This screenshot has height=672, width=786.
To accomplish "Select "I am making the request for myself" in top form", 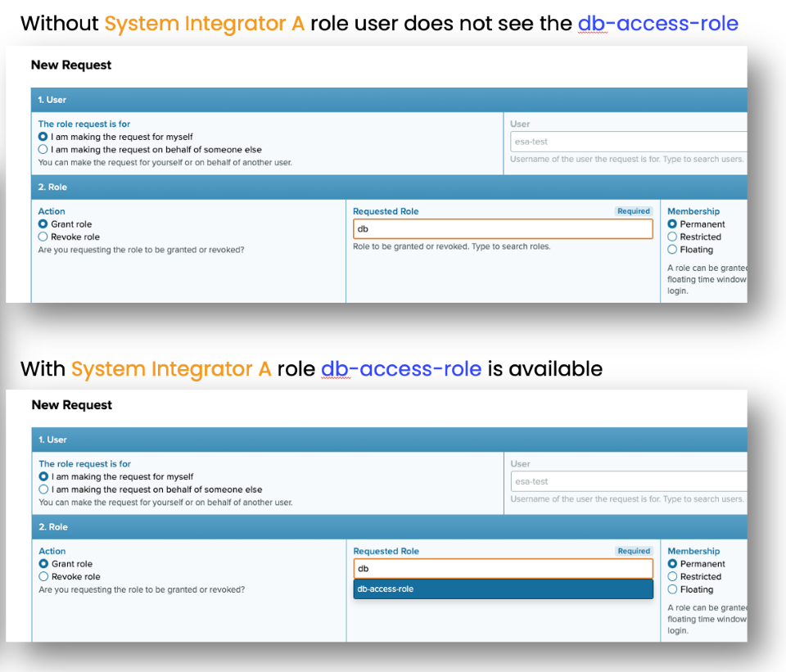I will pos(41,137).
